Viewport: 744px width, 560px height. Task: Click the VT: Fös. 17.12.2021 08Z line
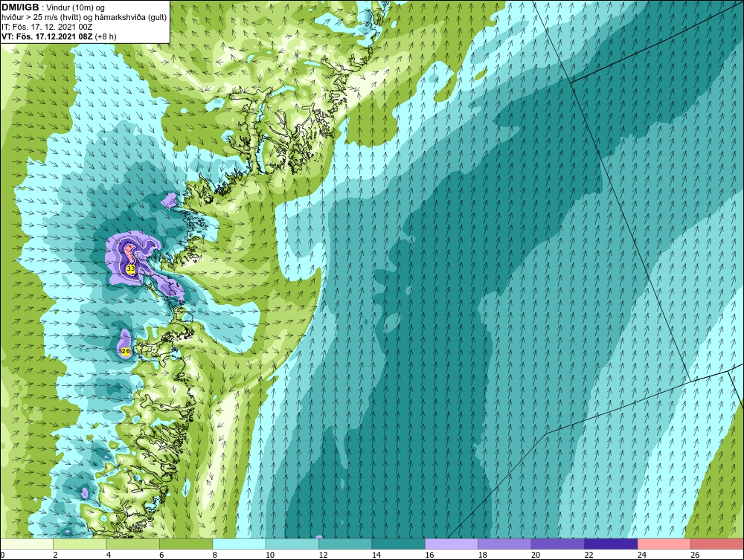(x=48, y=36)
